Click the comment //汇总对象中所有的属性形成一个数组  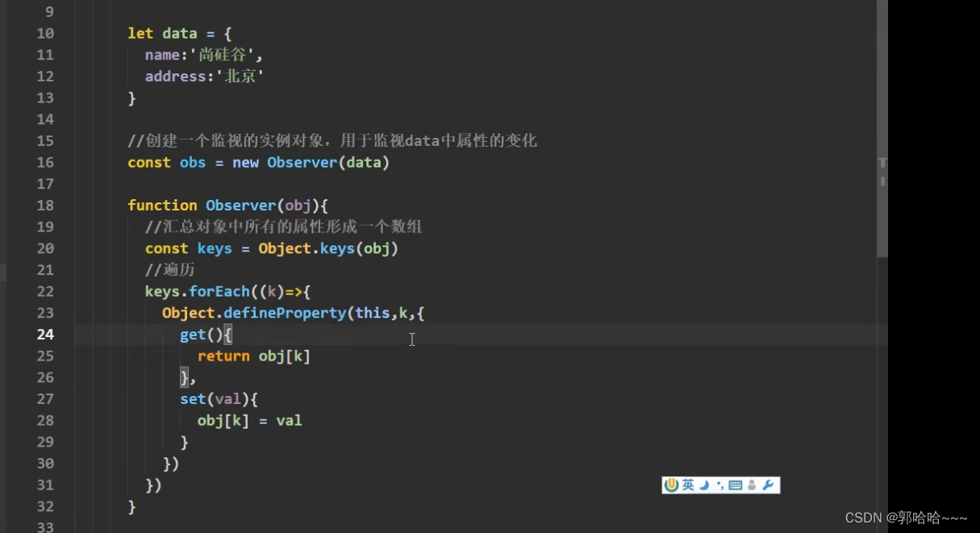[x=284, y=227]
